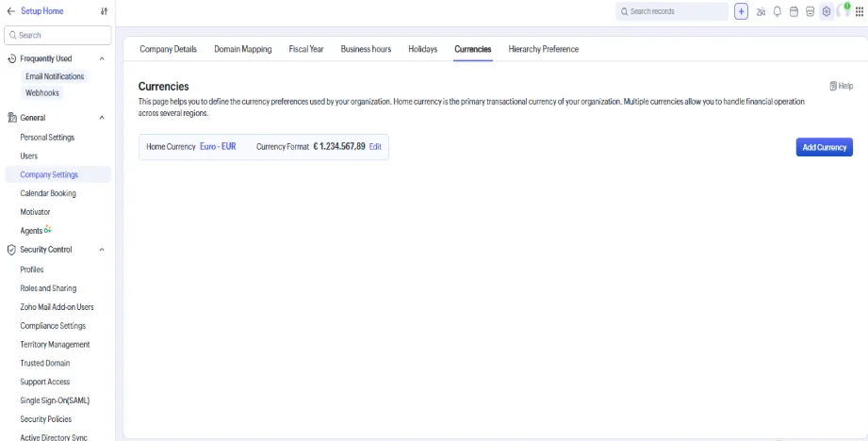Open the notifications bell
868x441 pixels.
[x=778, y=11]
